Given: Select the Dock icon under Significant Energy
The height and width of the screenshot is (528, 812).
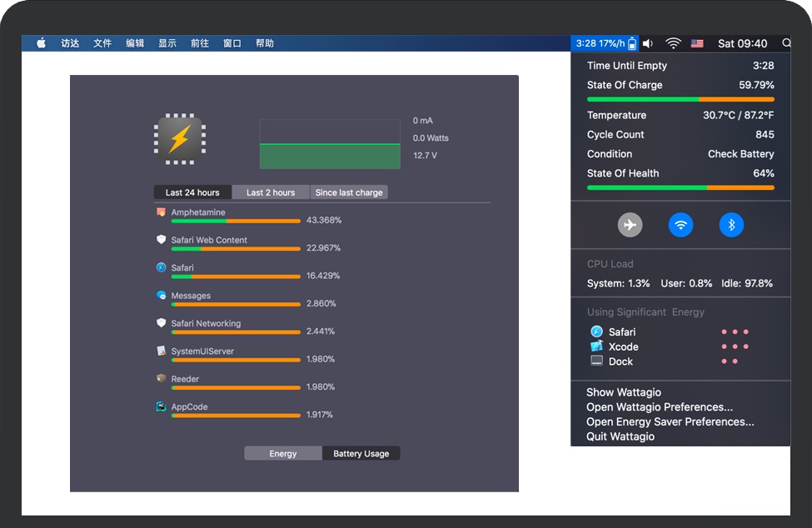Looking at the screenshot, I should tap(596, 361).
